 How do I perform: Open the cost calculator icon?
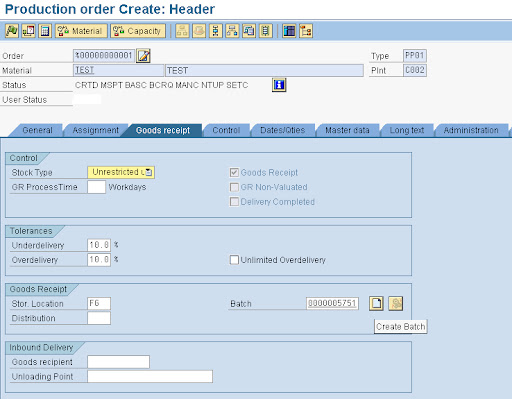(45, 31)
